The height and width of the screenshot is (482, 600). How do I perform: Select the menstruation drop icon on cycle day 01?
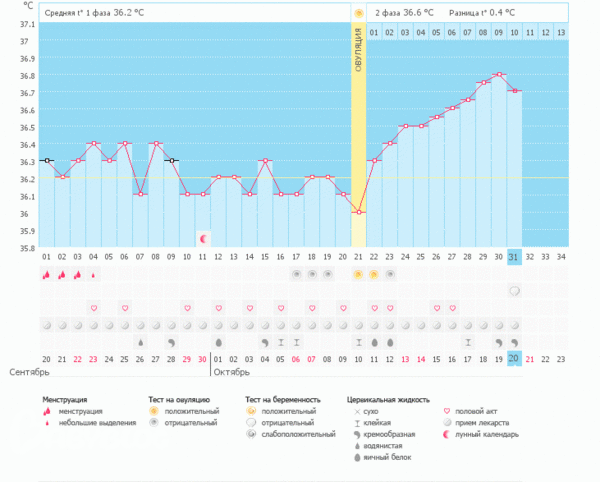coord(47,274)
